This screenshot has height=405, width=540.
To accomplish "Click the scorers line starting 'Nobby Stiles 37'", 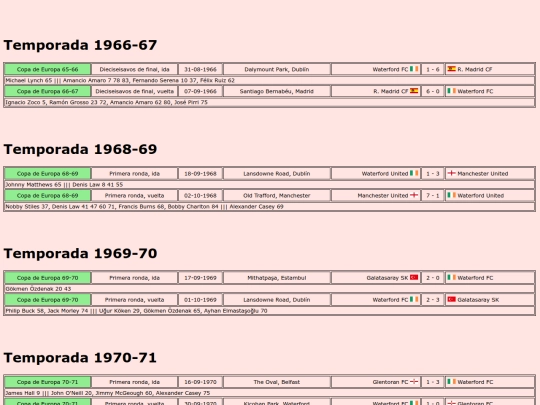I will pyautogui.click(x=270, y=207).
